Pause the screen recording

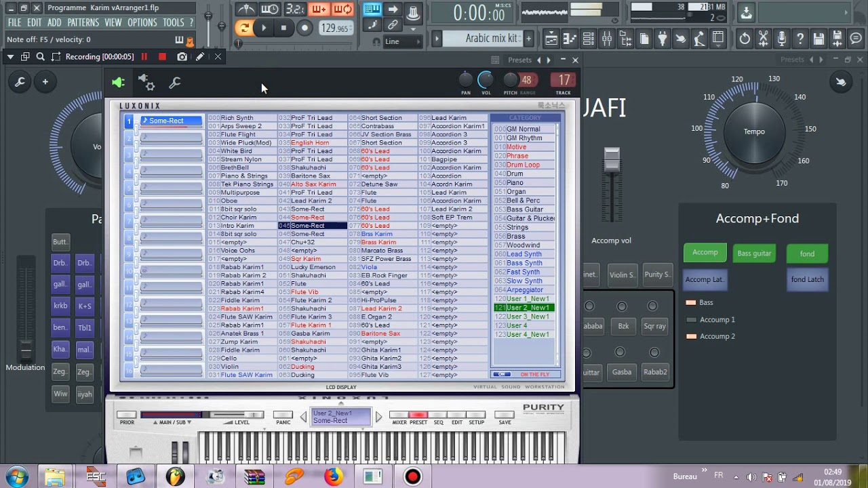(x=144, y=57)
